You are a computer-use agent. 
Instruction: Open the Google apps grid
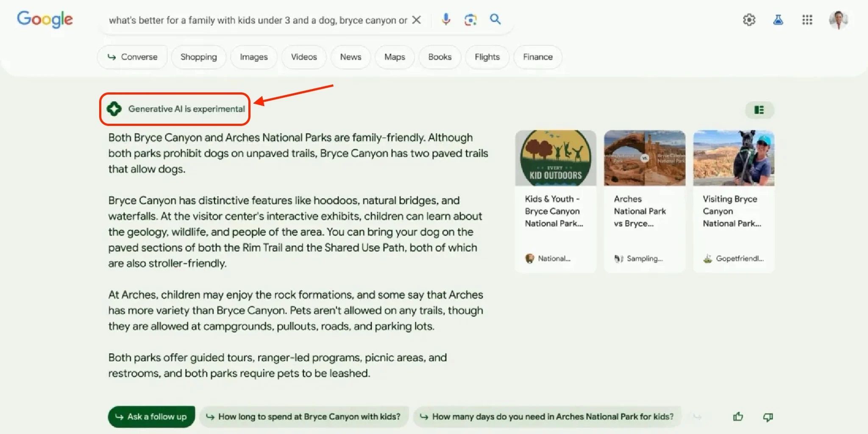coord(807,20)
